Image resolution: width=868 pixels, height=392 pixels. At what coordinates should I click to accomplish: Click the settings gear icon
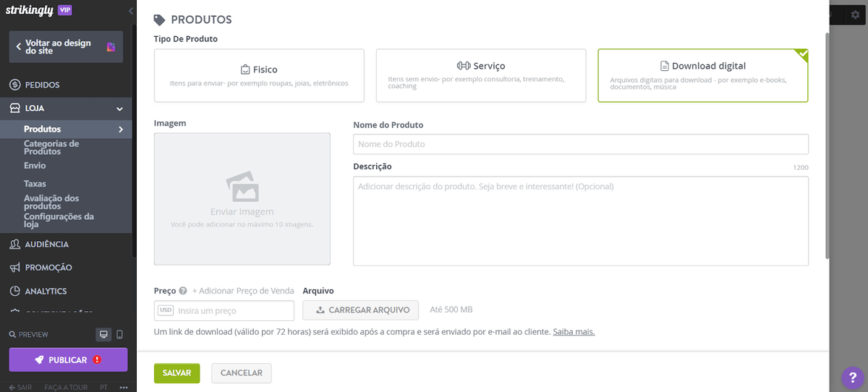[856, 14]
